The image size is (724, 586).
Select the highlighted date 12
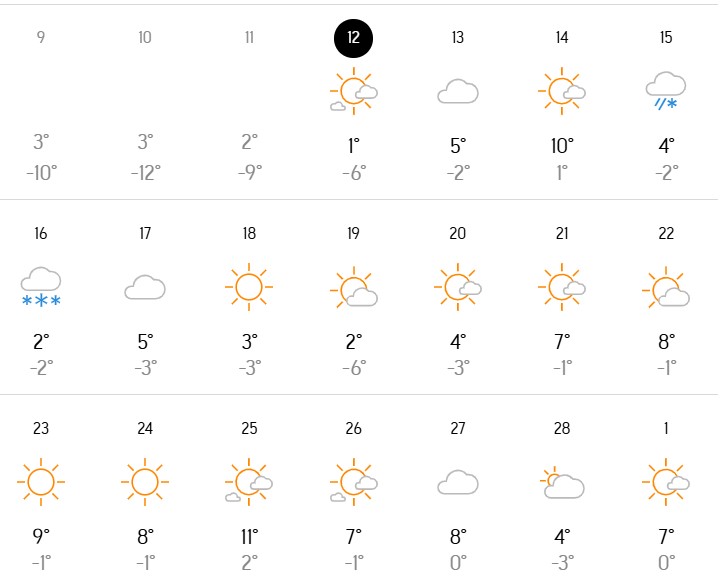pyautogui.click(x=353, y=38)
